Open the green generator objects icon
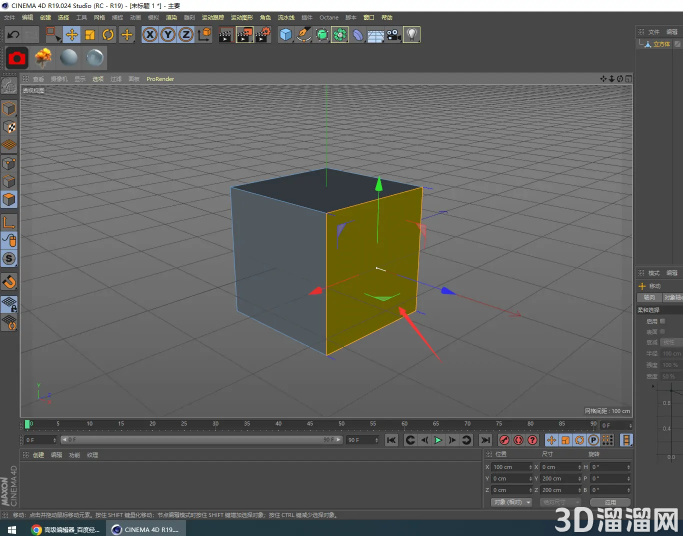The image size is (683, 536). (x=322, y=34)
